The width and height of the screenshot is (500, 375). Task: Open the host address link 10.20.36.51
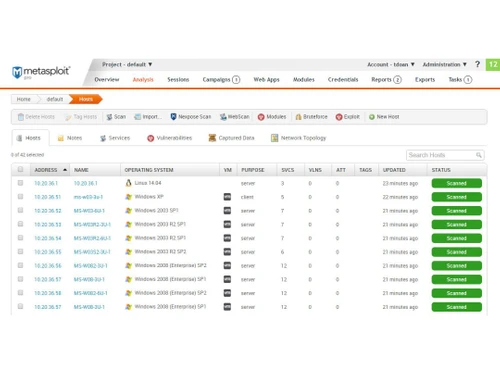(48, 197)
